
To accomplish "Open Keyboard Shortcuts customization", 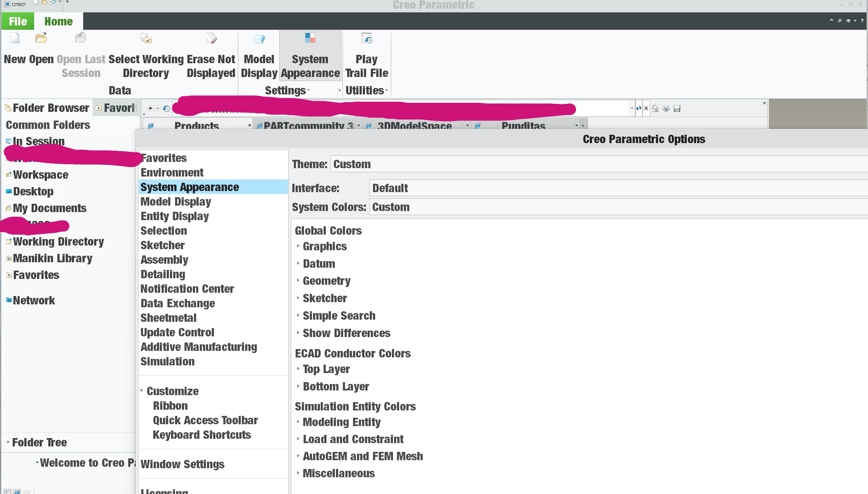I will click(x=202, y=435).
